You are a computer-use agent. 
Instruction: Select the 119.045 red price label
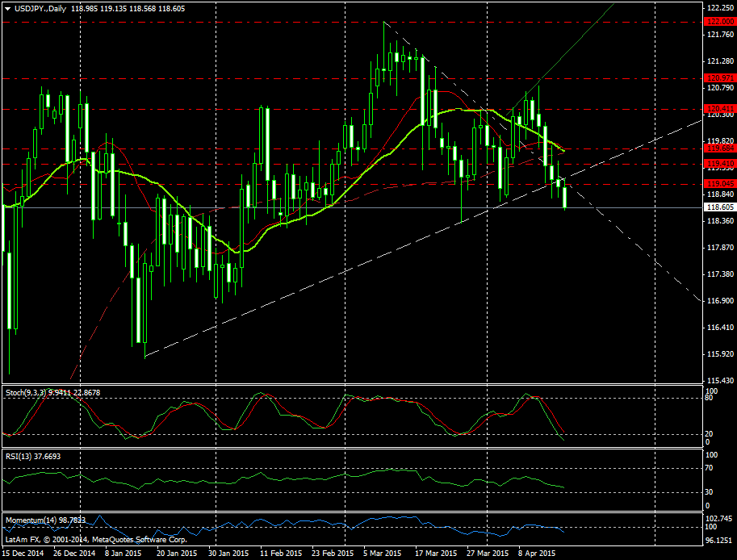point(718,184)
